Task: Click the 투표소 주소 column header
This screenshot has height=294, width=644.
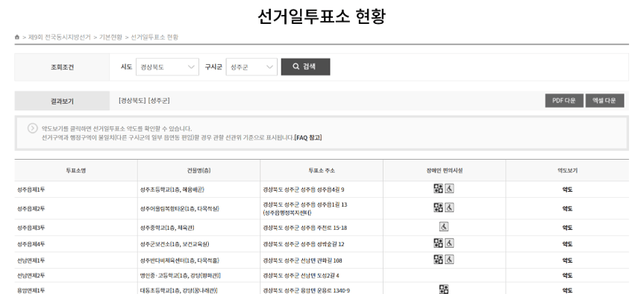Action: (322, 170)
